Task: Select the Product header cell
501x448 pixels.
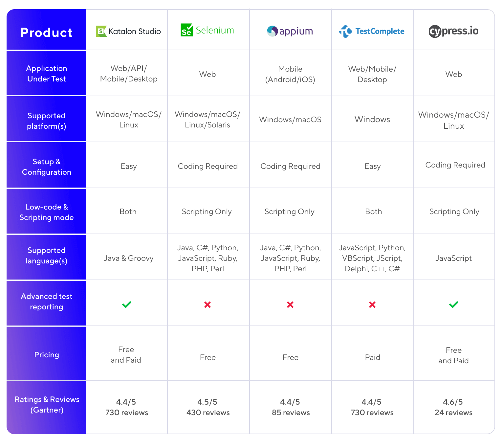Action: (x=46, y=33)
